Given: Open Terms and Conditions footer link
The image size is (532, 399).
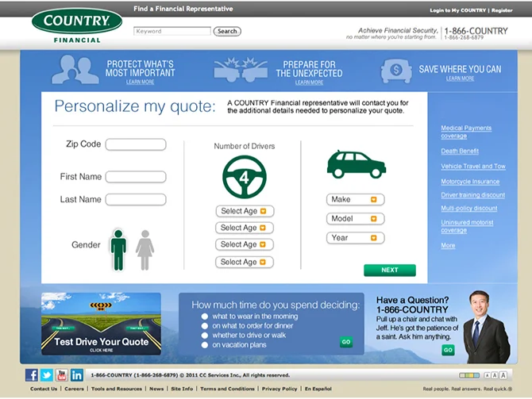Looking at the screenshot, I should click(x=227, y=389).
